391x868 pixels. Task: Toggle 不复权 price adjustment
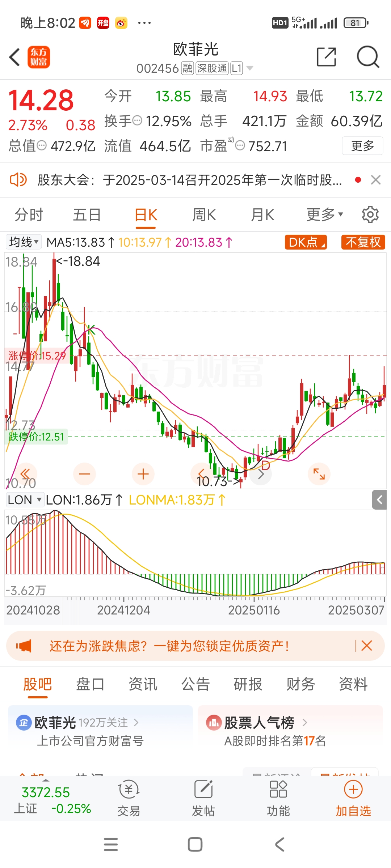(363, 242)
